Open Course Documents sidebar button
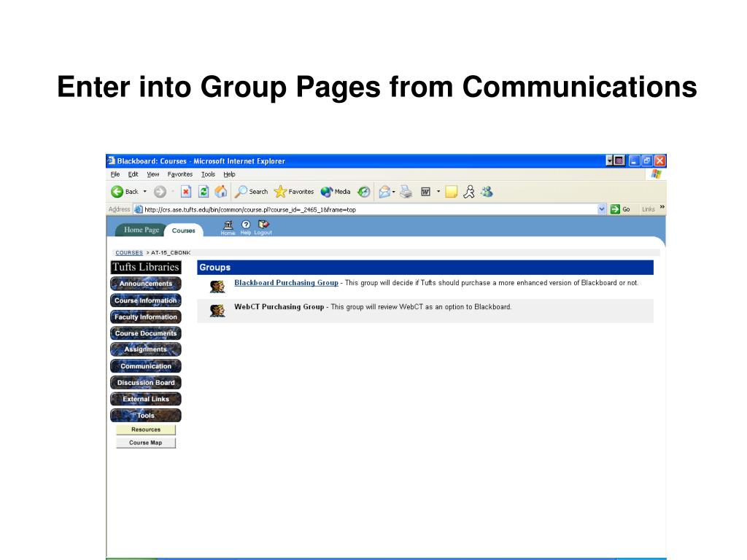Viewport: 747px width, 560px height. pos(146,333)
